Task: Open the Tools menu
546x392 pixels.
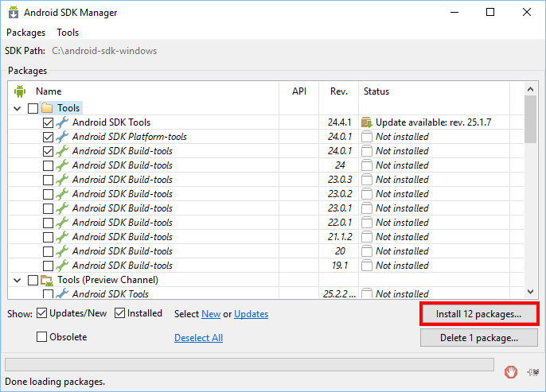Action: [68, 33]
